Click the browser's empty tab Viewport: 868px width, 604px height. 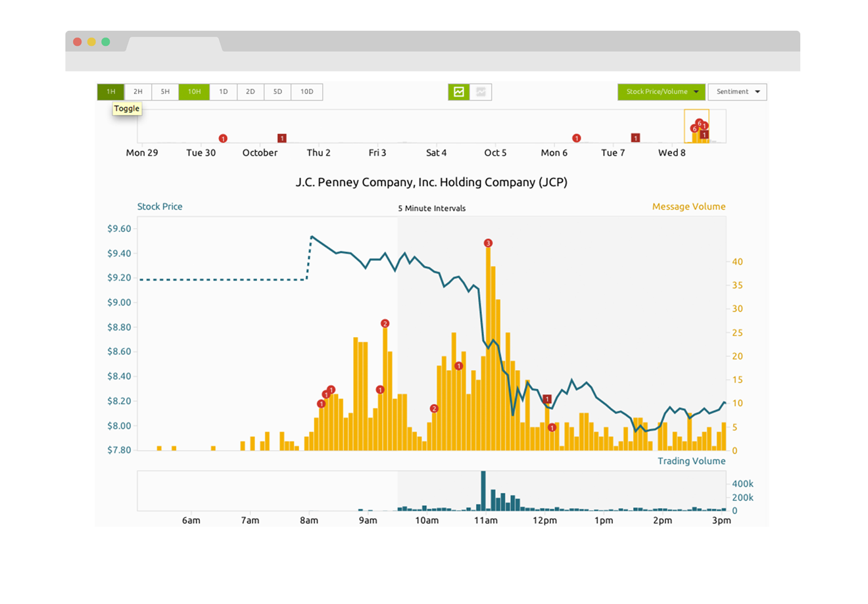pos(174,44)
